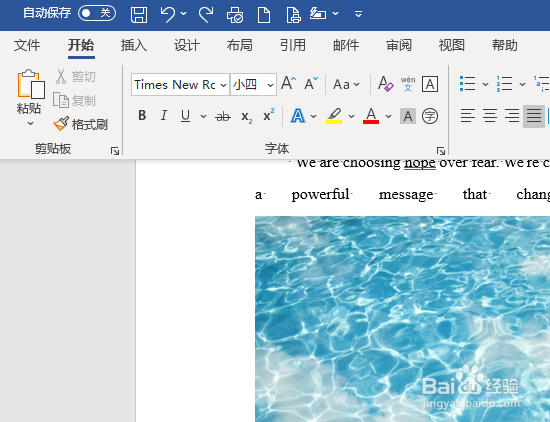Insert a bulleted list
550x422 pixels.
468,84
